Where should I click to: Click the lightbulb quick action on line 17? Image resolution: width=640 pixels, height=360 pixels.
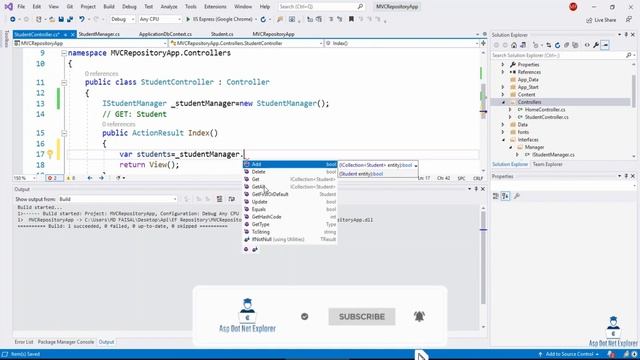pos(50,154)
